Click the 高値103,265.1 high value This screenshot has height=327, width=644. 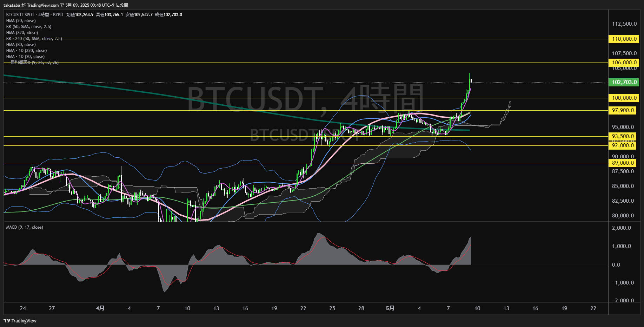pos(109,15)
